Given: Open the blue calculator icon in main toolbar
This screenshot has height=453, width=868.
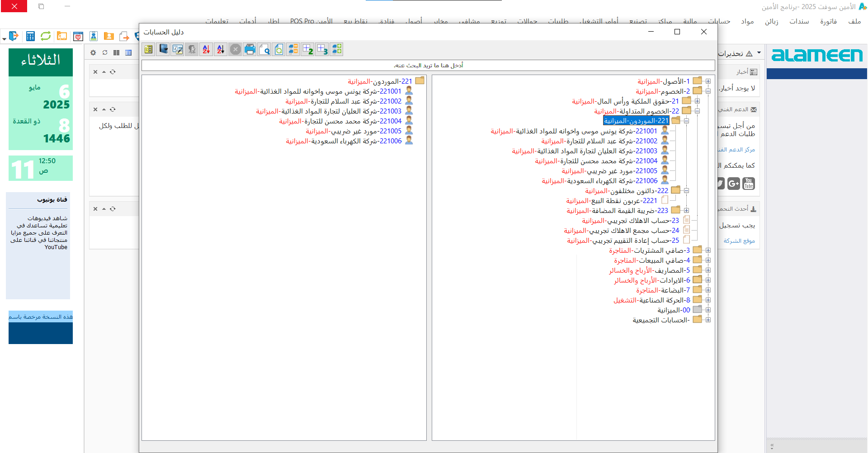Looking at the screenshot, I should pos(30,36).
